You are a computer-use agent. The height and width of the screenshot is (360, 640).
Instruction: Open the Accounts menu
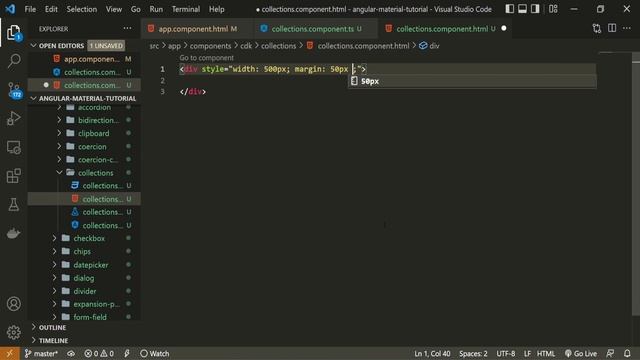point(13,304)
